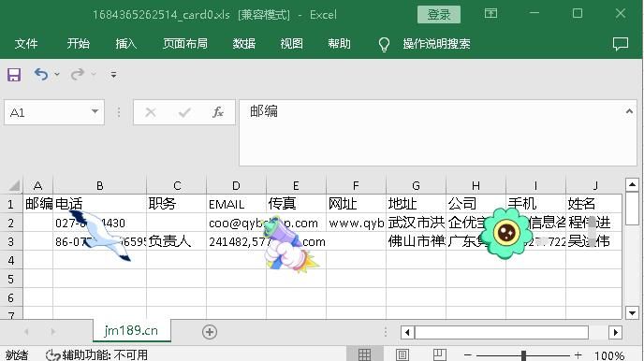Click next sheet navigation arrow
The image size is (644, 361).
pos(52,331)
